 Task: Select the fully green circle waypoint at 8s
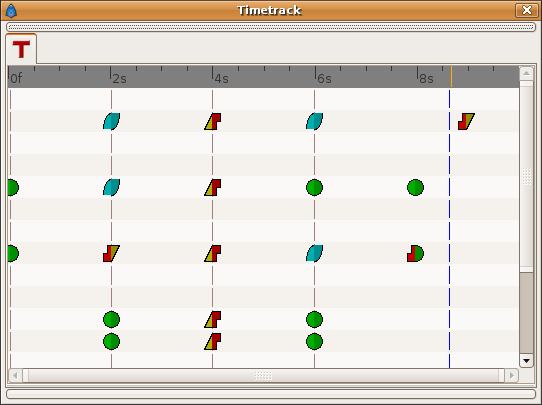[415, 188]
